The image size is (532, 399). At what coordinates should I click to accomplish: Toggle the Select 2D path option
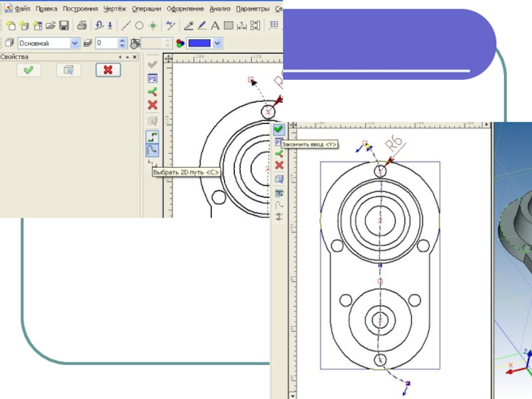click(x=152, y=150)
